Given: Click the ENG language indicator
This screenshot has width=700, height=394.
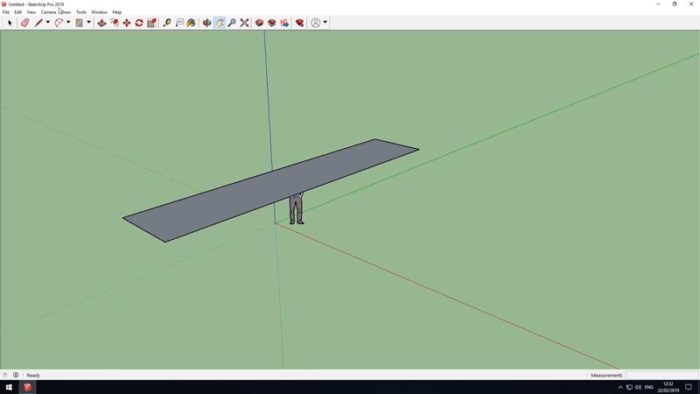Looking at the screenshot, I should (x=649, y=387).
